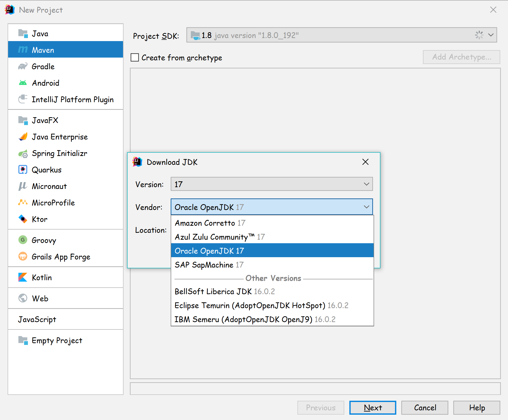Viewport: 508px width, 420px height.
Task: Select the Grails App Forge icon
Action: pos(23,256)
